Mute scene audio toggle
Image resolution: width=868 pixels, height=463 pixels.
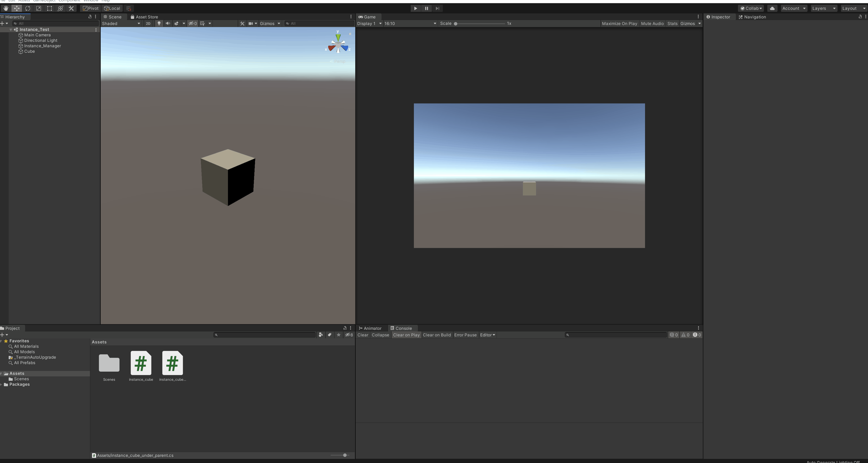[x=168, y=24]
